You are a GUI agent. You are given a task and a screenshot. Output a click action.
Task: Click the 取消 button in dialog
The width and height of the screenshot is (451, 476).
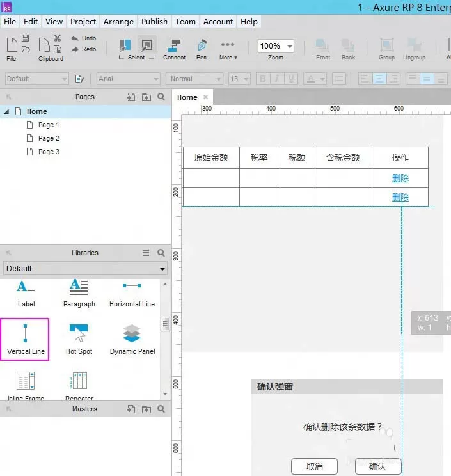coord(314,466)
